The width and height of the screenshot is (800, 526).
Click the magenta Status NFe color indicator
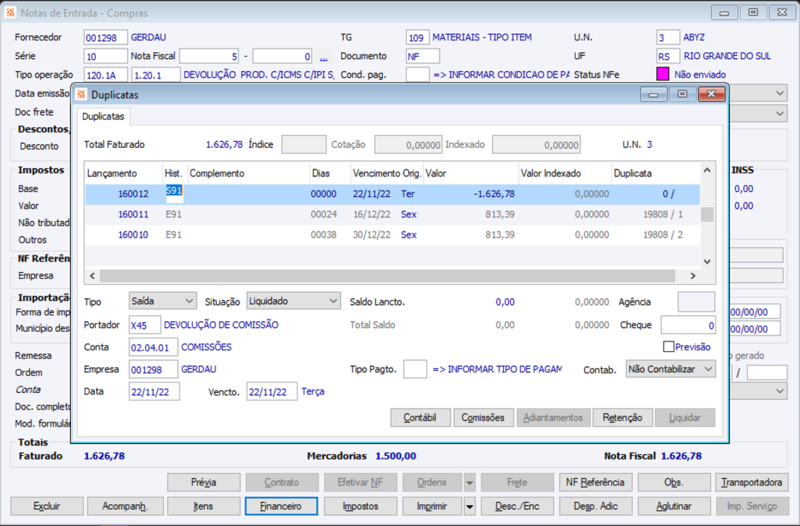click(662, 74)
